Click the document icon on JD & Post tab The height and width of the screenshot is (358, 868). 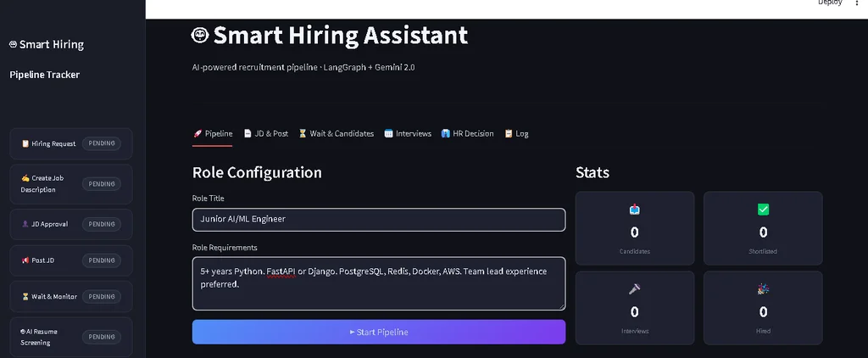[x=248, y=133]
